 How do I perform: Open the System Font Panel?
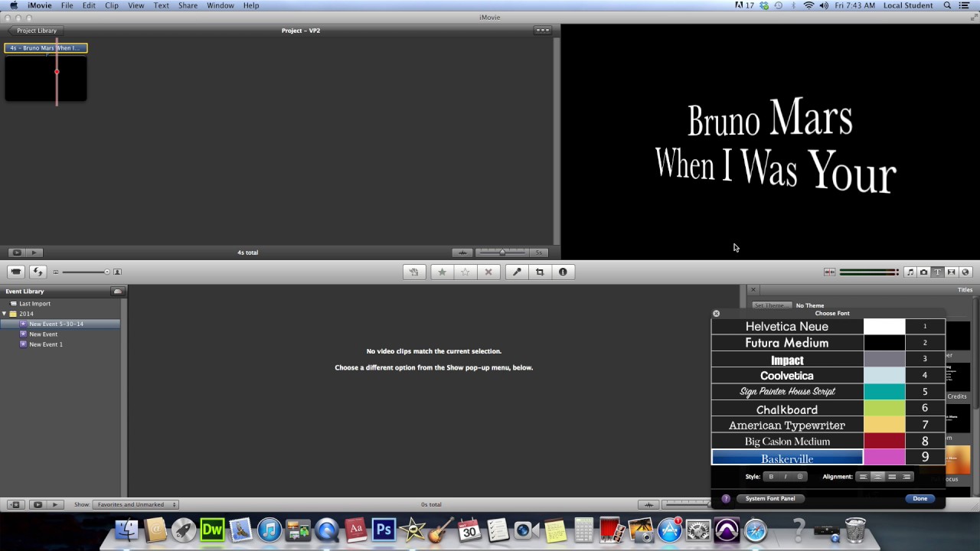(x=770, y=498)
